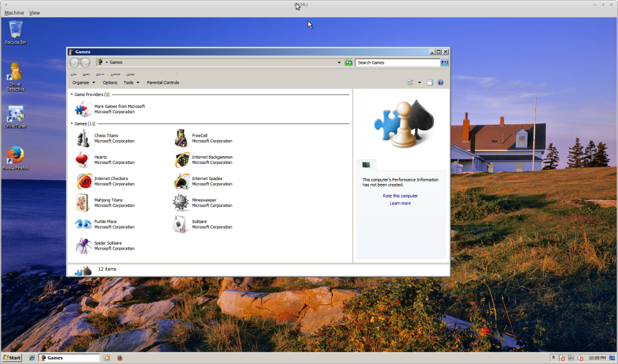
Task: Open the Machine menu in QEMU
Action: click(x=14, y=13)
